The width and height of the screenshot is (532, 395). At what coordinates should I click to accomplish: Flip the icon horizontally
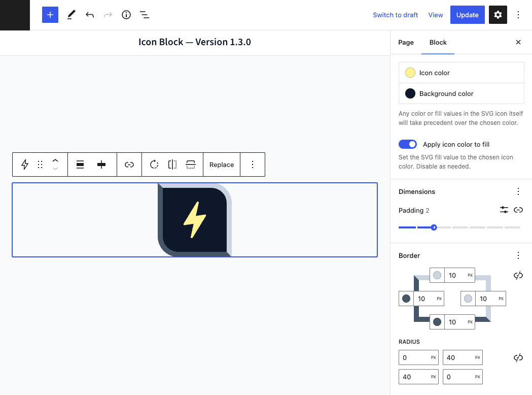pyautogui.click(x=172, y=164)
